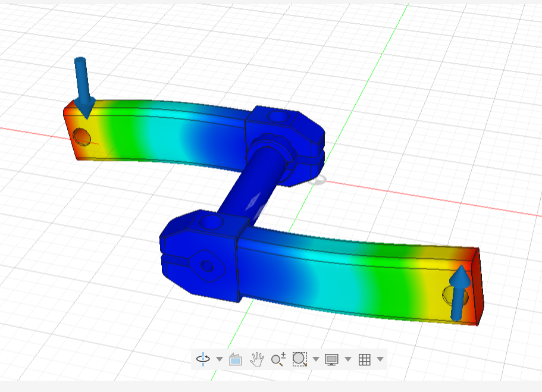Activate the Pan hand tool

[257, 359]
